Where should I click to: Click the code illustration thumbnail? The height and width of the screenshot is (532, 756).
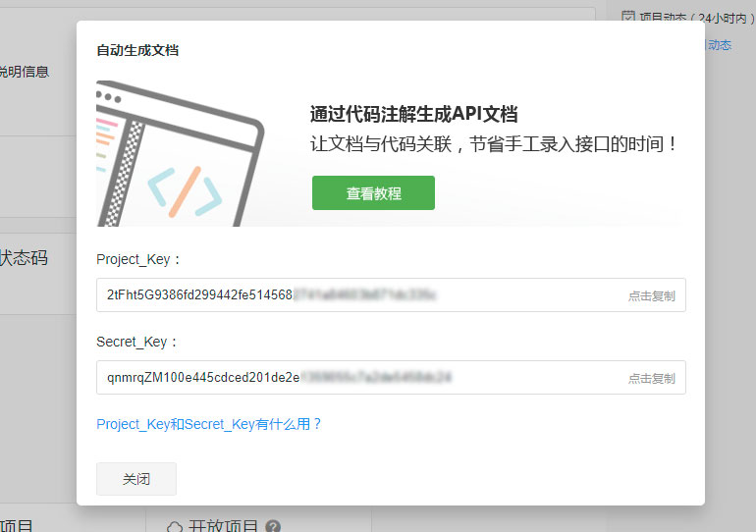point(181,153)
